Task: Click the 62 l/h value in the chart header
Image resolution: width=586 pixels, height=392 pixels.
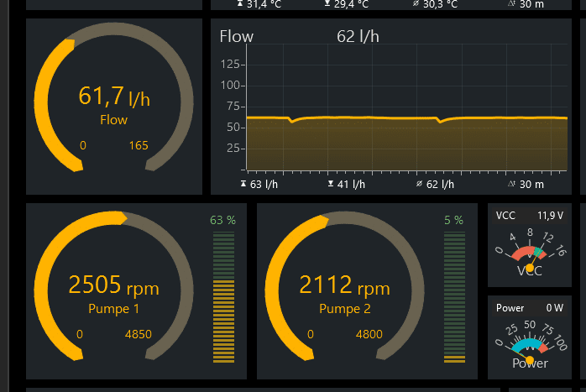Action: point(358,37)
